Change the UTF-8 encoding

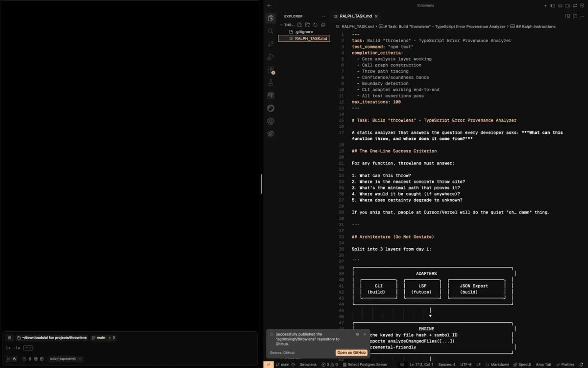(x=466, y=364)
